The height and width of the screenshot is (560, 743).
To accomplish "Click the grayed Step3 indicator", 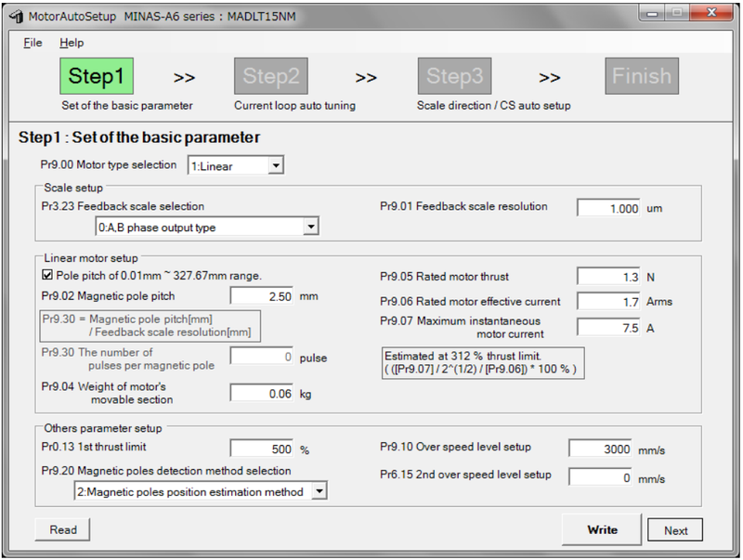I will pyautogui.click(x=454, y=76).
